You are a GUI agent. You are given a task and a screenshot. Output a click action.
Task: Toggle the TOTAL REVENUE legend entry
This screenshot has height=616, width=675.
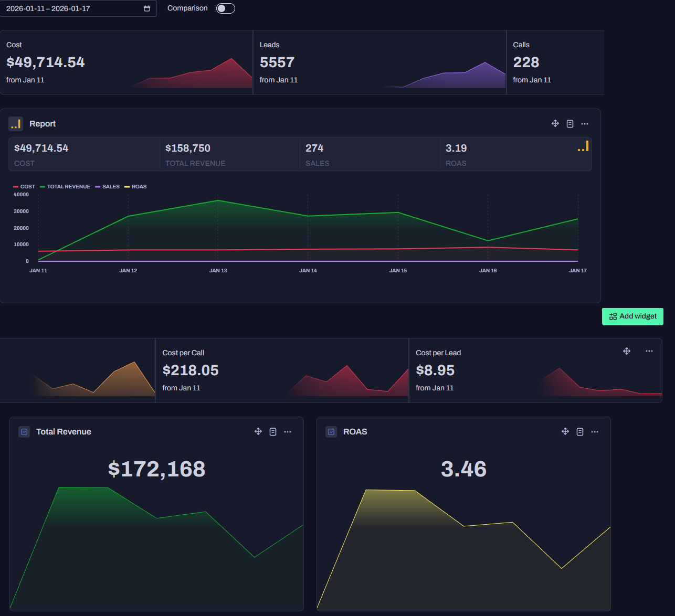[65, 187]
